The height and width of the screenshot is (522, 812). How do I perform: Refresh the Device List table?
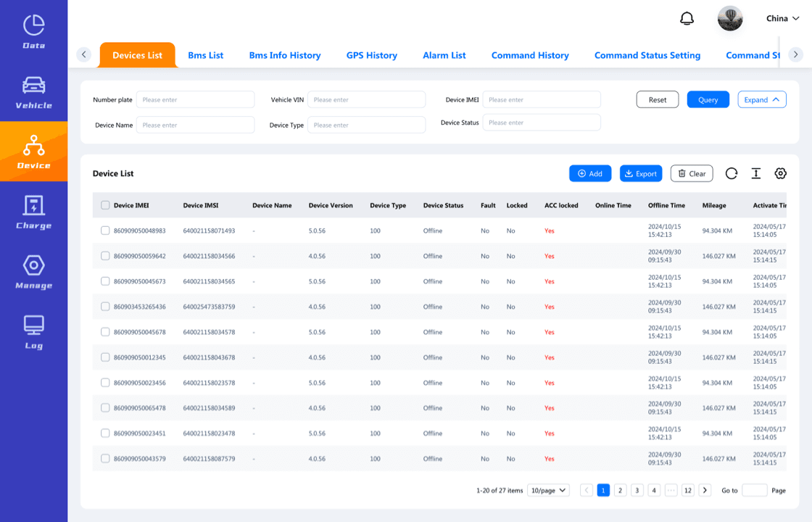coord(732,173)
